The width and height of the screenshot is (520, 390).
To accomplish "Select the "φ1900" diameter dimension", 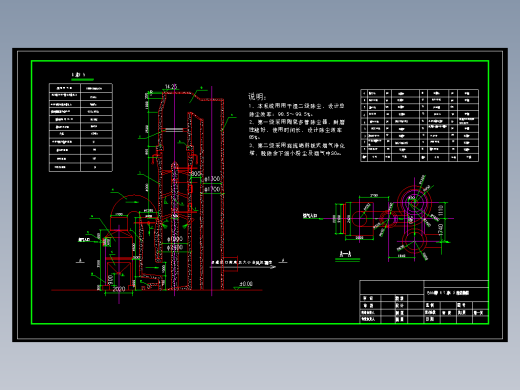I will pyautogui.click(x=175, y=239).
